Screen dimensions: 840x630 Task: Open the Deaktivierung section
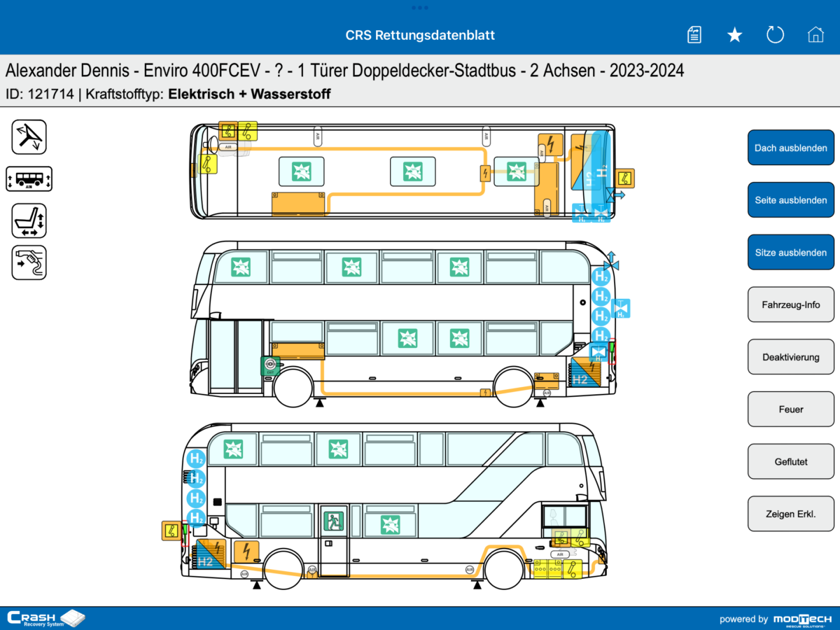click(x=791, y=357)
